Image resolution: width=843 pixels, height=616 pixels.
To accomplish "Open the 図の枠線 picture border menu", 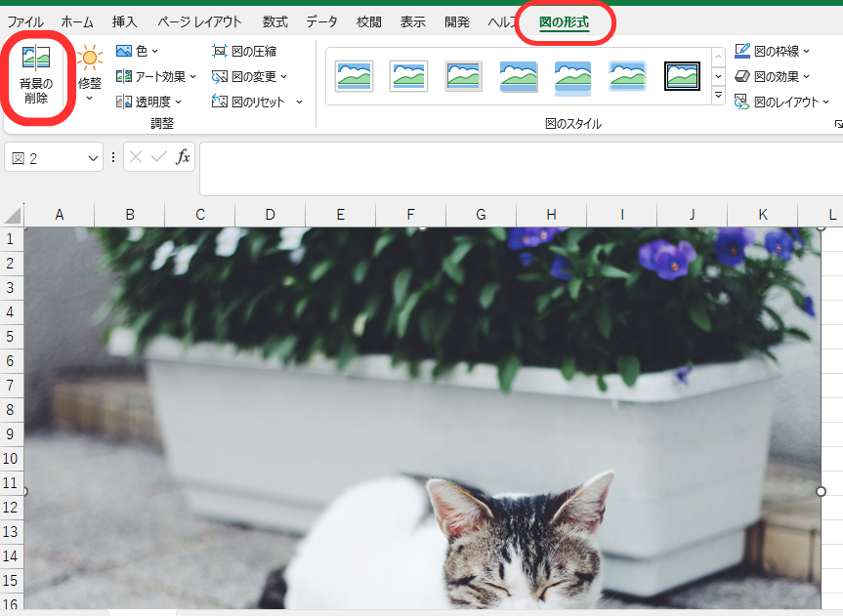I will click(x=772, y=51).
